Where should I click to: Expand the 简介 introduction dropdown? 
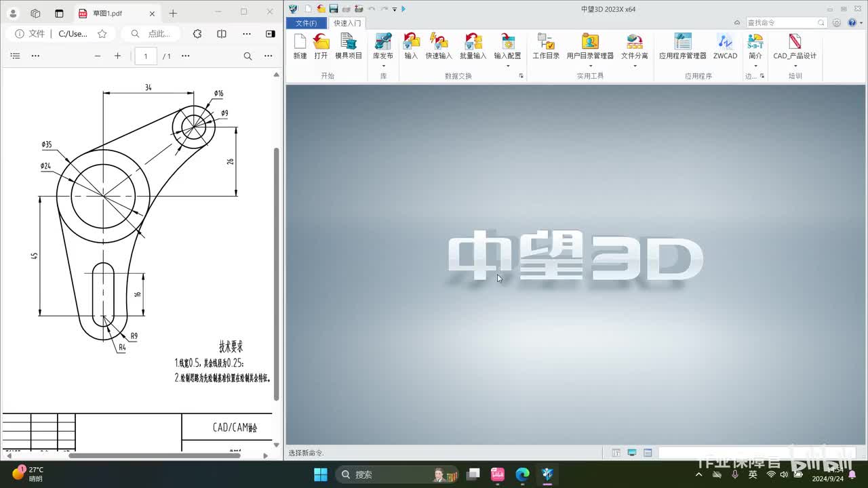pyautogui.click(x=755, y=66)
